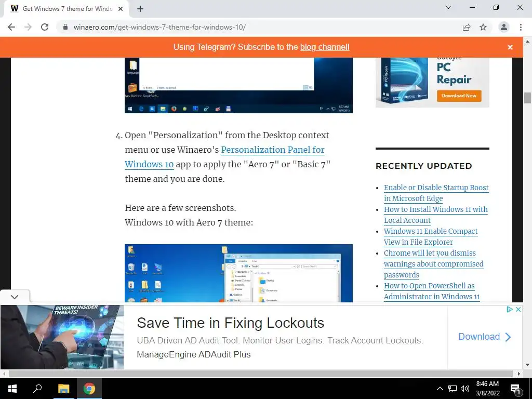
Task: Open the Chrome three-dot menu
Action: click(521, 27)
